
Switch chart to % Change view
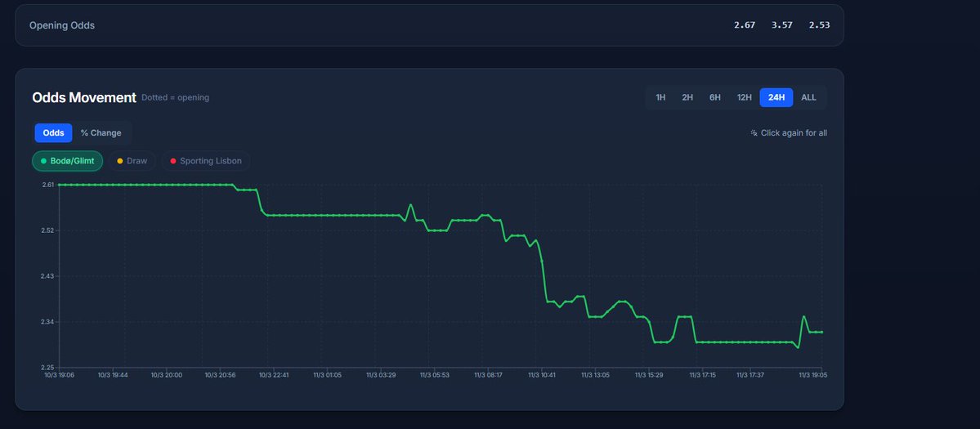[x=101, y=133]
